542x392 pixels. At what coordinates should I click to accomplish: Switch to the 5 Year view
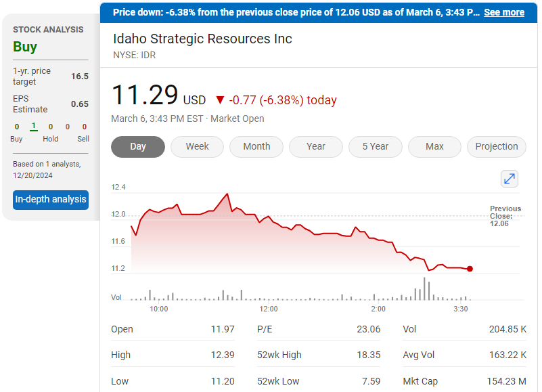[x=375, y=147]
